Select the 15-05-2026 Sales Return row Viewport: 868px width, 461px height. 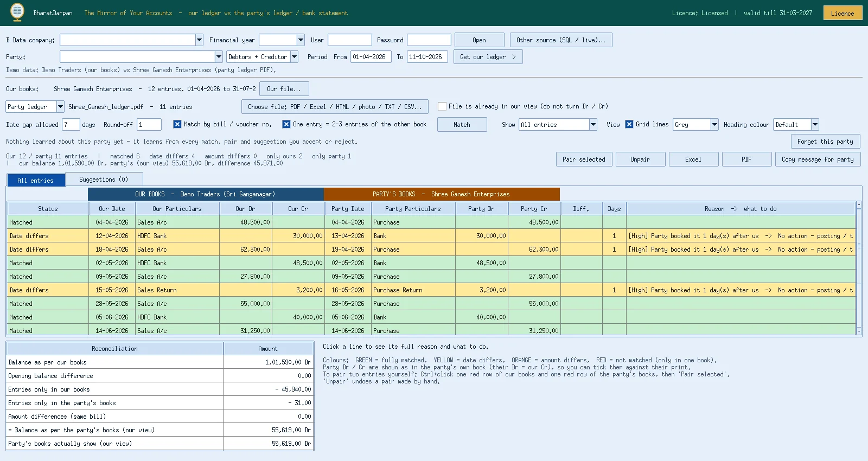click(431, 290)
